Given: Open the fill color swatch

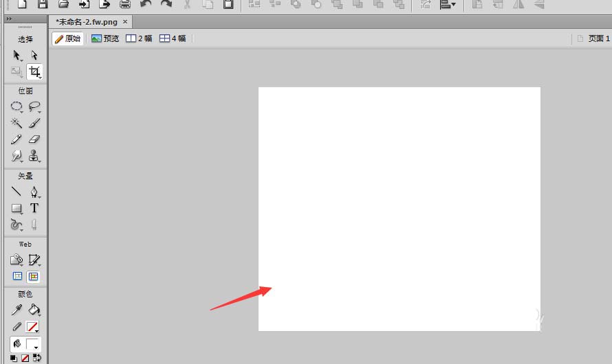Looking at the screenshot, I should [32, 343].
